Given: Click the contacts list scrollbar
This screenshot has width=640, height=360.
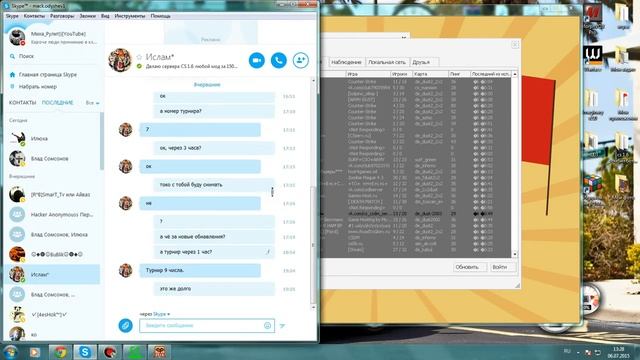Looking at the screenshot, I should [102, 141].
